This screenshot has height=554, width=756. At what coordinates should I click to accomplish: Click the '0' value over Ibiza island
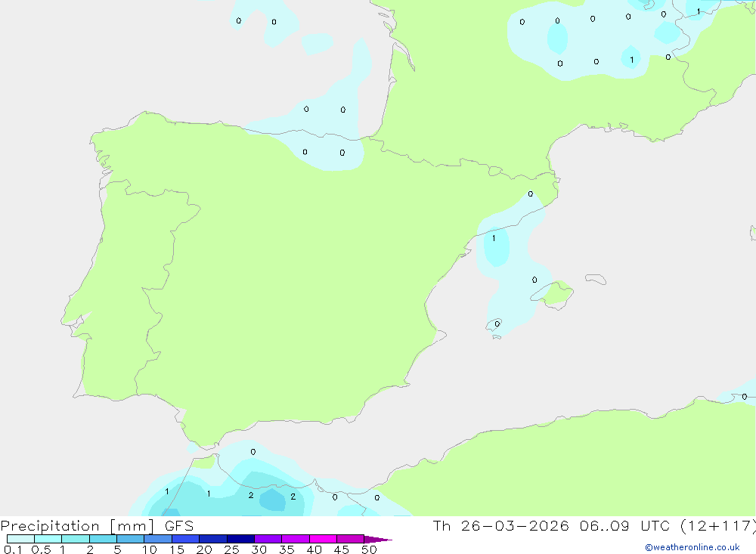coord(497,324)
